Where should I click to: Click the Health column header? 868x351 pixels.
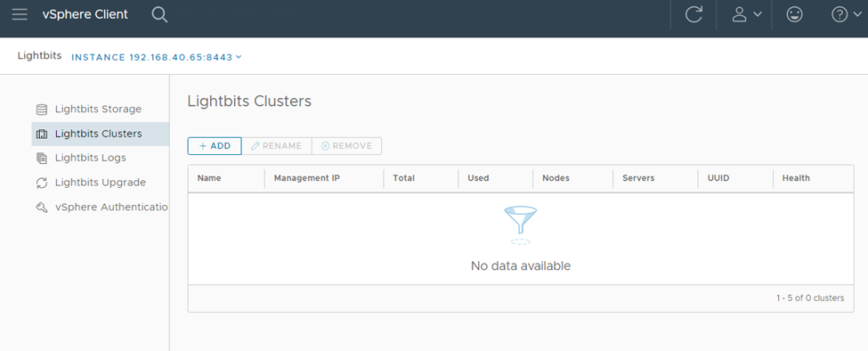coord(796,178)
